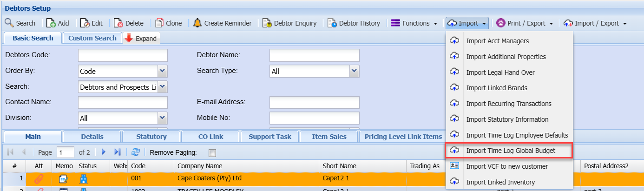Expand the Search Type dropdown
Screen dimensions: 644x191
[354, 71]
